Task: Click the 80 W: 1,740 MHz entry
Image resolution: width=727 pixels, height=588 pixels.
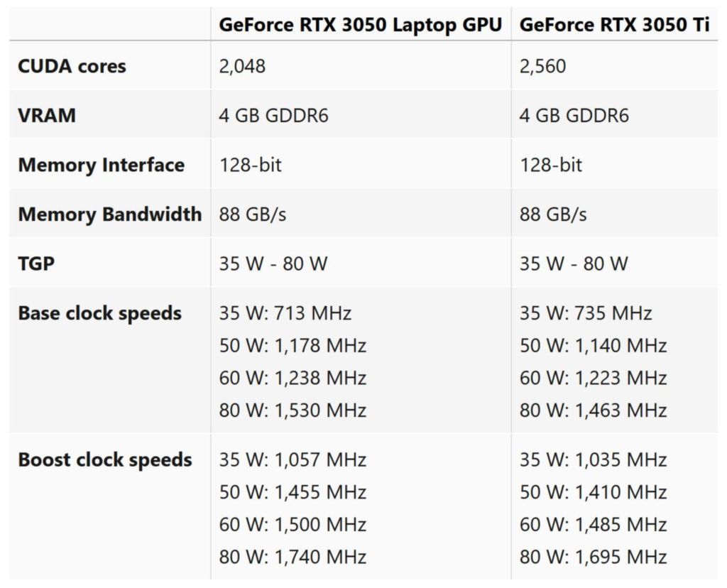Action: (293, 557)
